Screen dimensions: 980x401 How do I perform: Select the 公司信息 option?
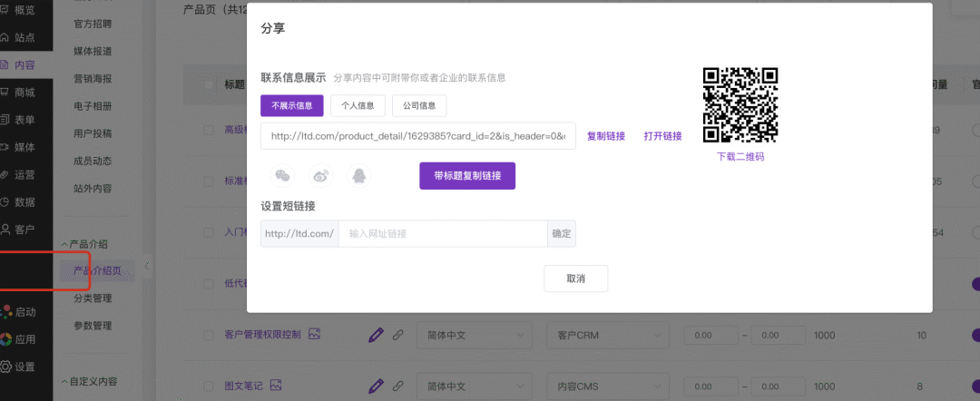pyautogui.click(x=419, y=105)
